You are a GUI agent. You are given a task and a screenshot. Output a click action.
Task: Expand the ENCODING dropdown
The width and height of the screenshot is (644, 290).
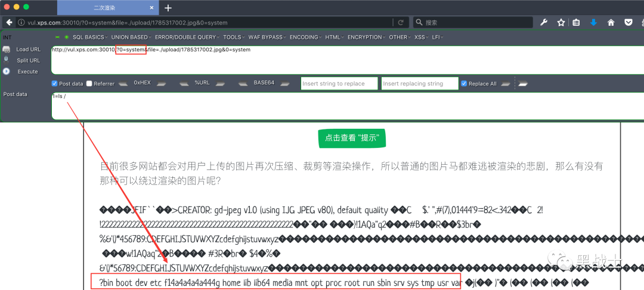click(306, 37)
